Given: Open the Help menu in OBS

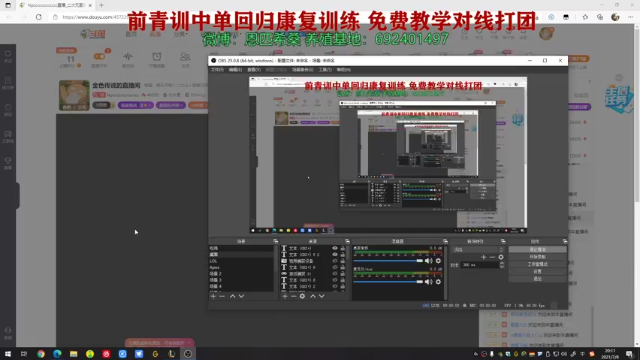Looking at the screenshot, I should click(344, 70).
